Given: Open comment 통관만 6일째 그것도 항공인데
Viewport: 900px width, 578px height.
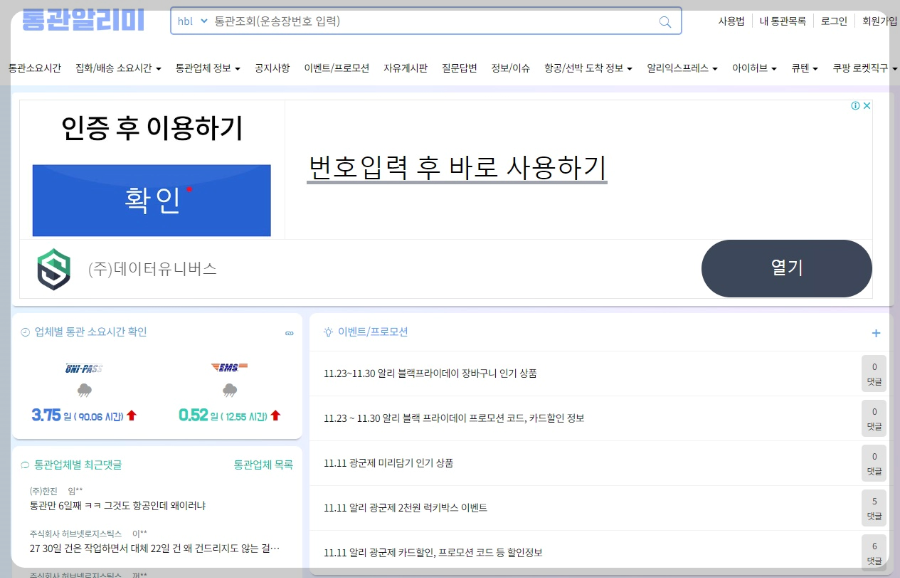Looking at the screenshot, I should 118,506.
